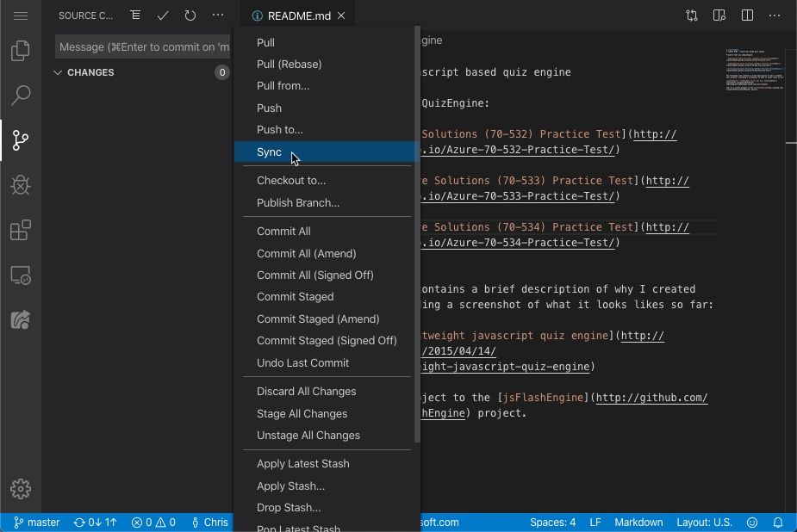This screenshot has height=532, width=797.
Task: Choose Checkout to... menu entry
Action: [327, 181]
